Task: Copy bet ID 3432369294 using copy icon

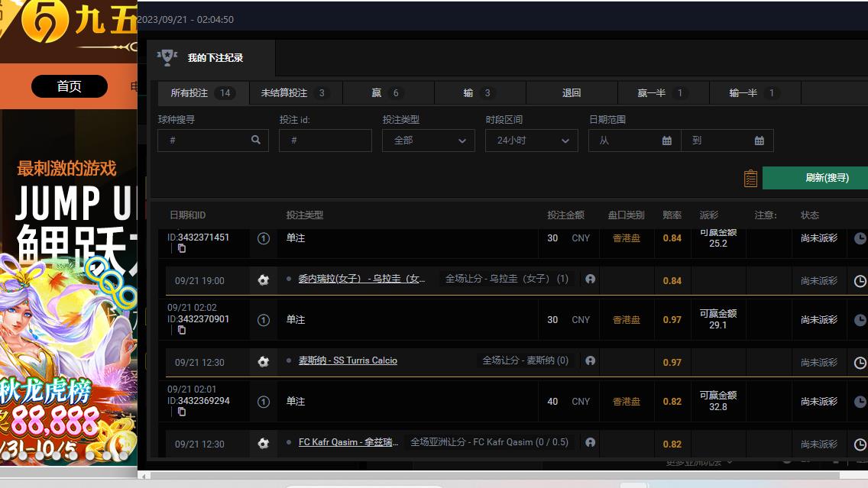Action: (181, 412)
